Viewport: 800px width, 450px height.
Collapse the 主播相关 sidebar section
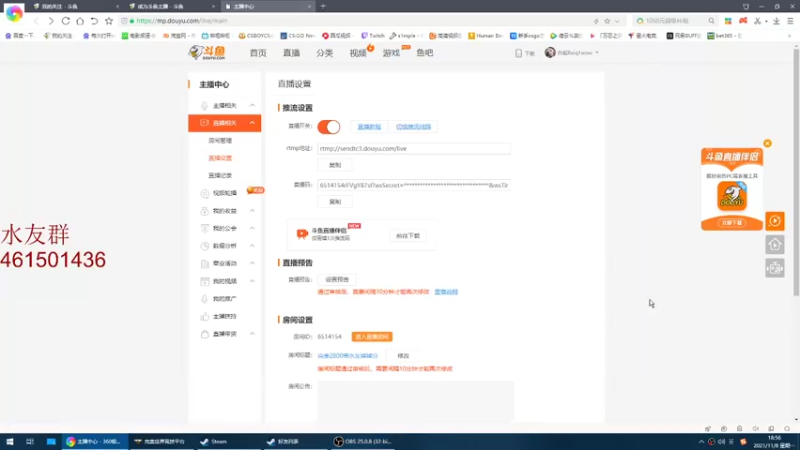pos(252,105)
